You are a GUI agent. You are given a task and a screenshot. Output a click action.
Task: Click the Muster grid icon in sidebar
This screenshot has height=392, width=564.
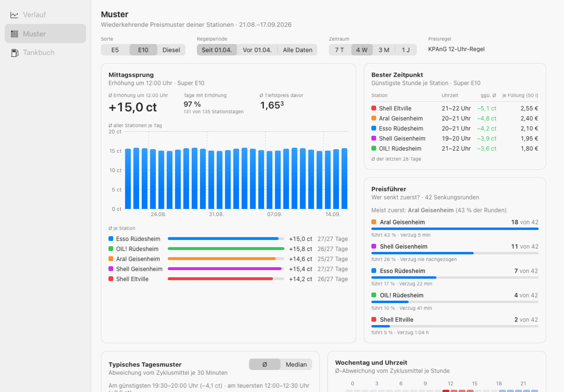pos(14,34)
